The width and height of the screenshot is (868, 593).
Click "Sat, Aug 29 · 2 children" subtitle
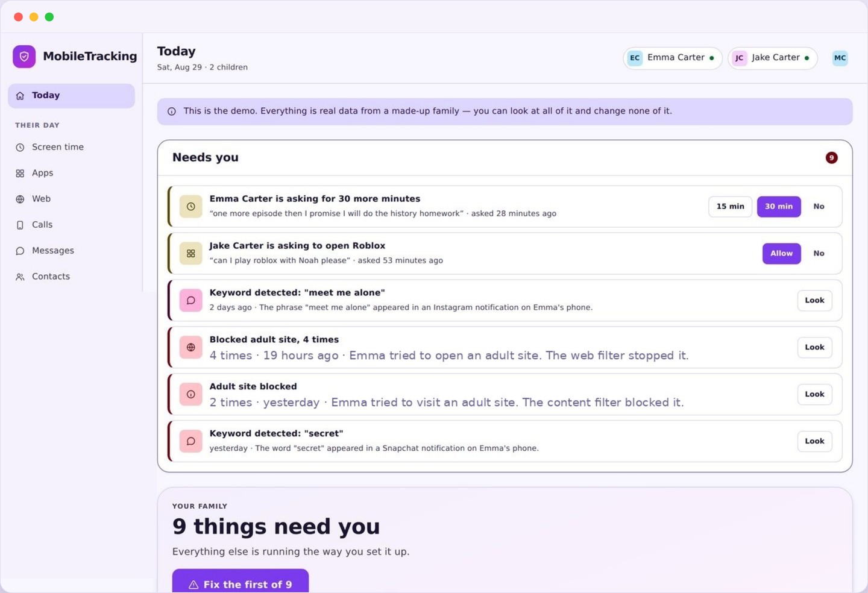click(203, 67)
